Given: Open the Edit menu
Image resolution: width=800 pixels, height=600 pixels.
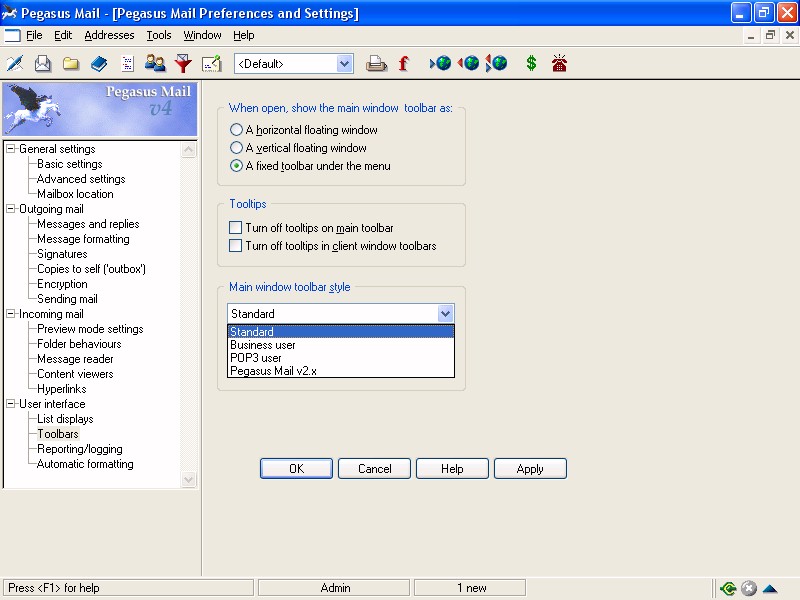Looking at the screenshot, I should coord(63,35).
